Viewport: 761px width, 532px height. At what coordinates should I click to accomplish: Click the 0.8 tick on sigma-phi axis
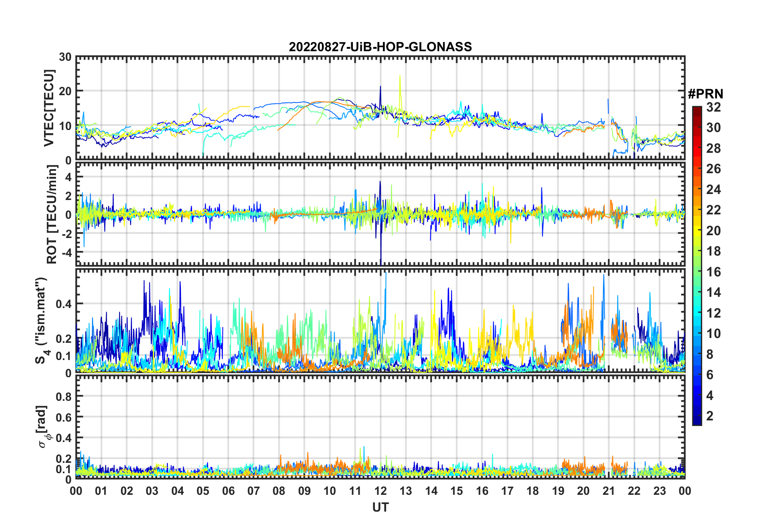tap(63, 396)
